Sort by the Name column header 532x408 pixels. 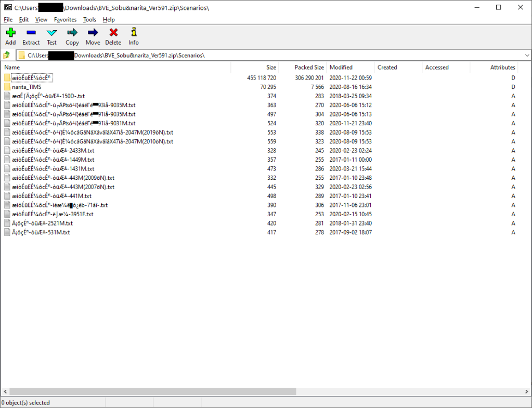(x=12, y=68)
